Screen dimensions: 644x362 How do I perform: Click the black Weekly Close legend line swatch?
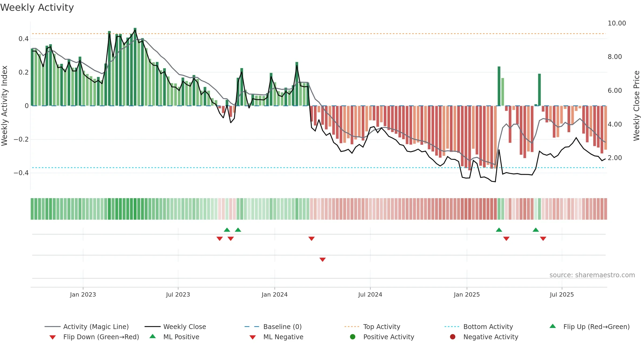pyautogui.click(x=152, y=327)
